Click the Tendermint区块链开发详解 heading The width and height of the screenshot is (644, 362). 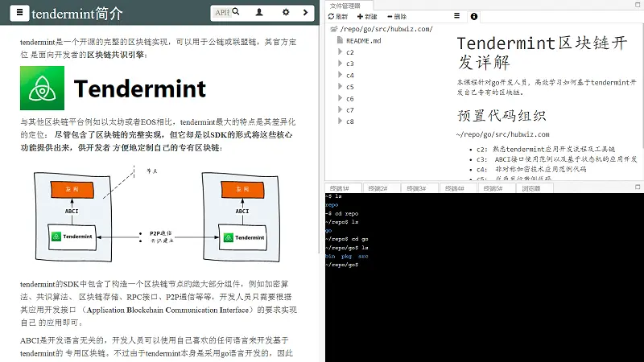click(542, 52)
